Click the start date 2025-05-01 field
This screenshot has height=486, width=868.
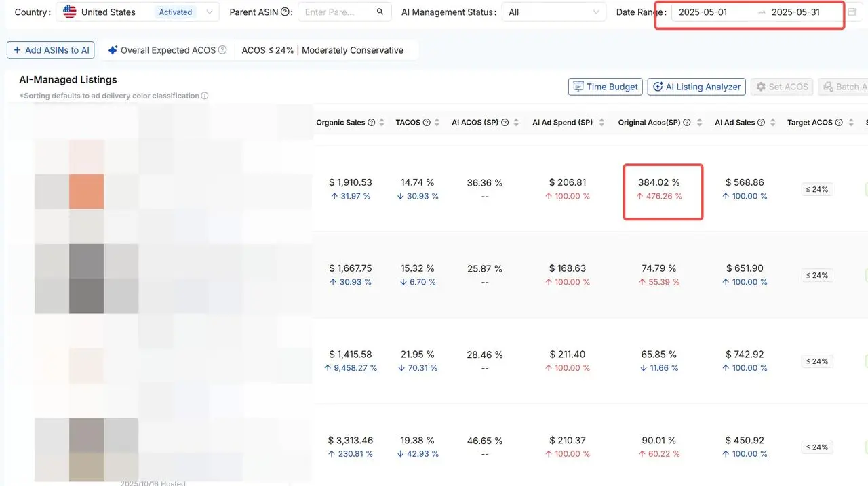(703, 12)
